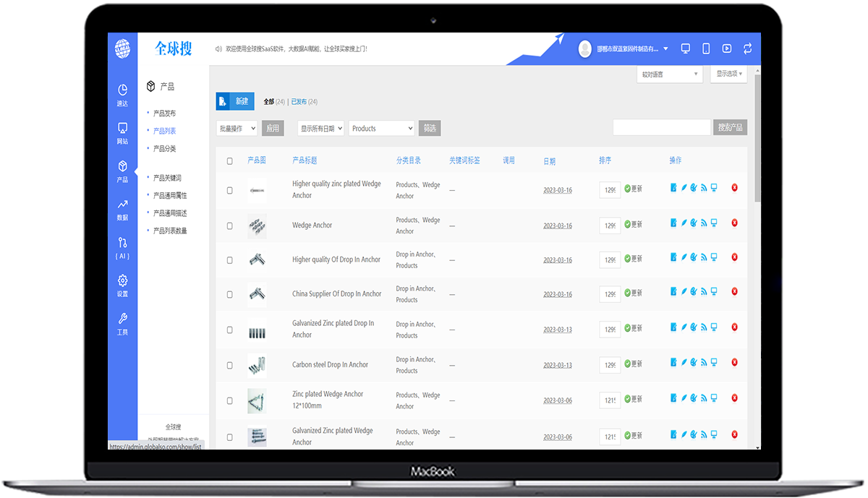Open the 网站 website sidebar section
Viewport: 868px width, 498px height.
coord(122,132)
